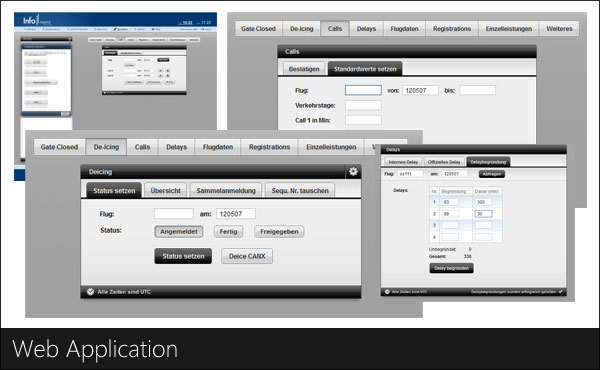The width and height of the screenshot is (600, 370).
Task: Click the Info logo in the small overview screenshot
Action: [x=36, y=21]
